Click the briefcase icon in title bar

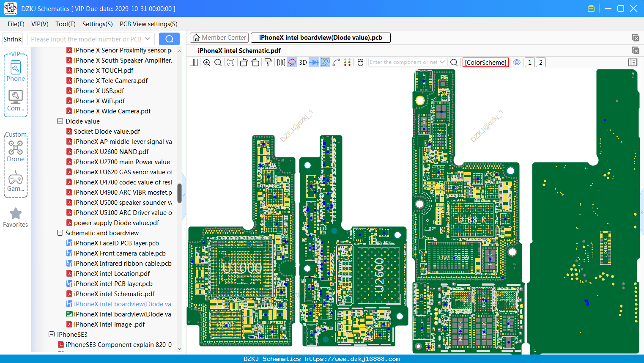coord(591,8)
